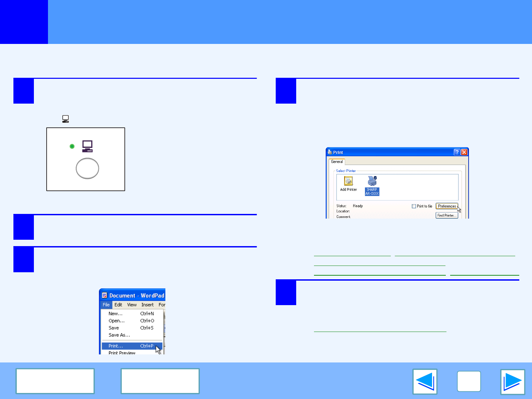Click the next page right arrow

click(x=513, y=382)
